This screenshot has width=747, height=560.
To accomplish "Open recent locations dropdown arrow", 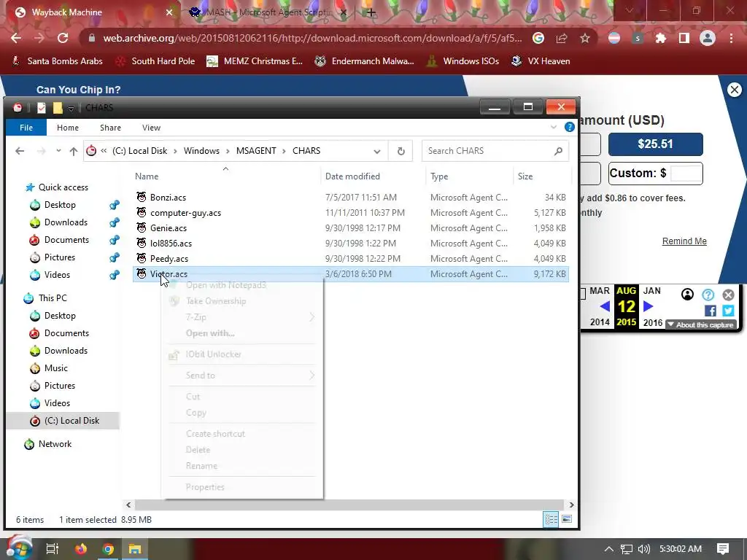I will click(58, 151).
